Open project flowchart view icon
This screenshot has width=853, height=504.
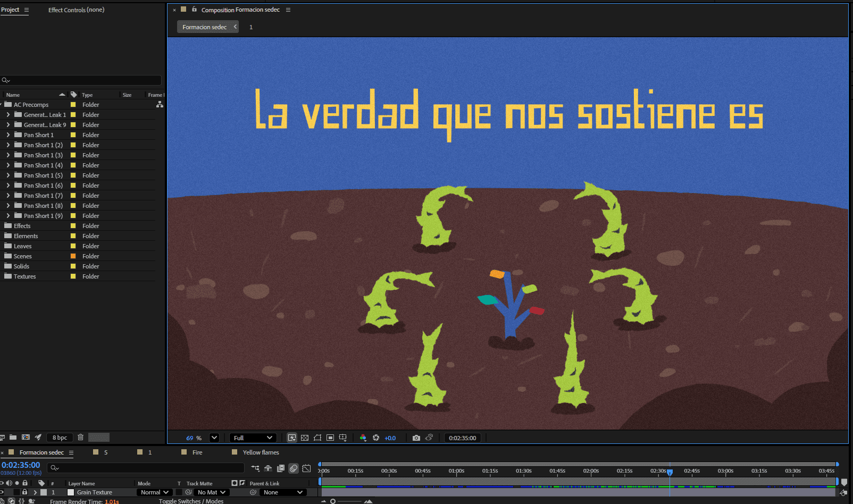(160, 105)
